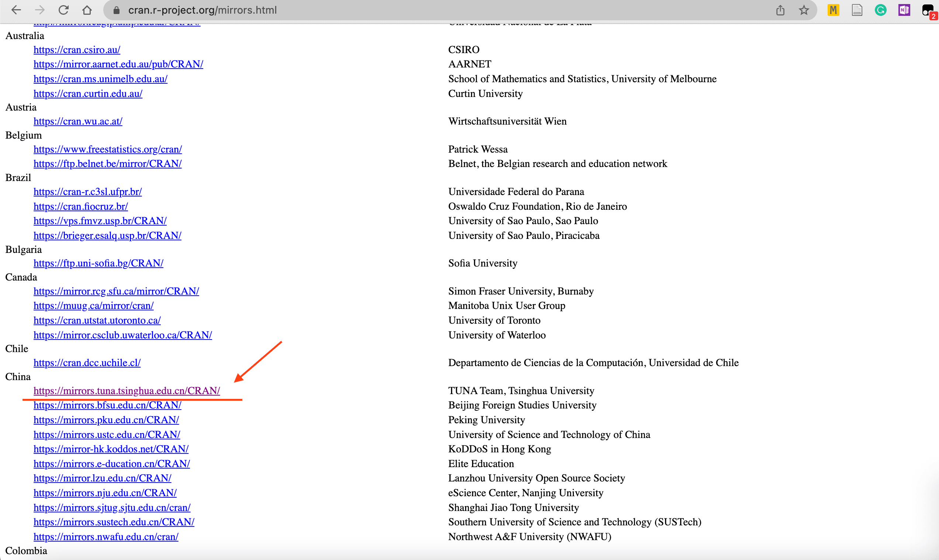Open the cran.wu.ac.at Austria mirror link

click(x=78, y=122)
